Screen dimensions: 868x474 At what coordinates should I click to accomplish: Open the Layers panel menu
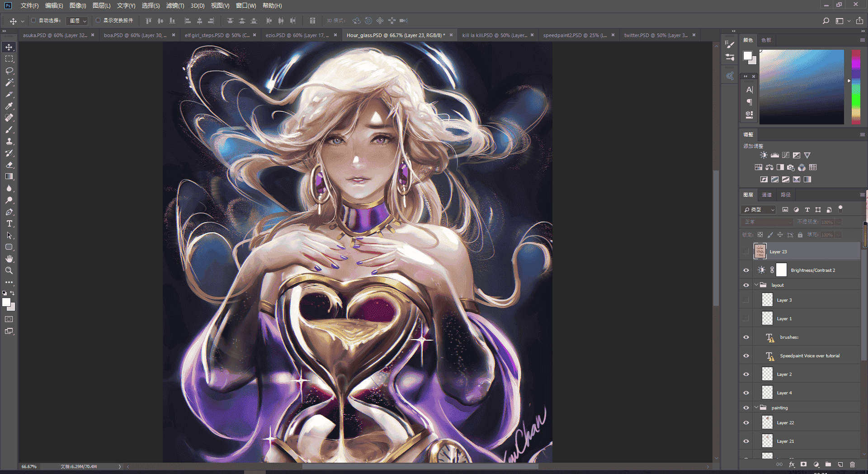[x=862, y=194]
